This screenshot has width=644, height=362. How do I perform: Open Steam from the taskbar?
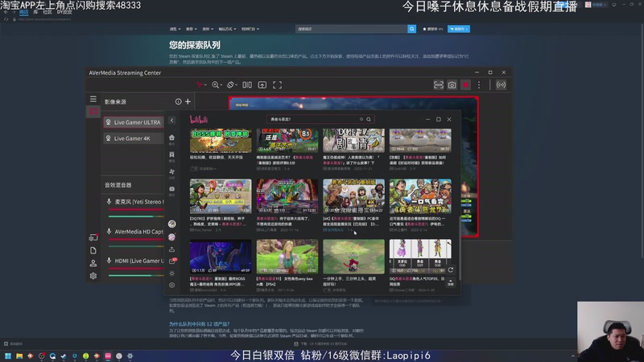[x=64, y=356]
